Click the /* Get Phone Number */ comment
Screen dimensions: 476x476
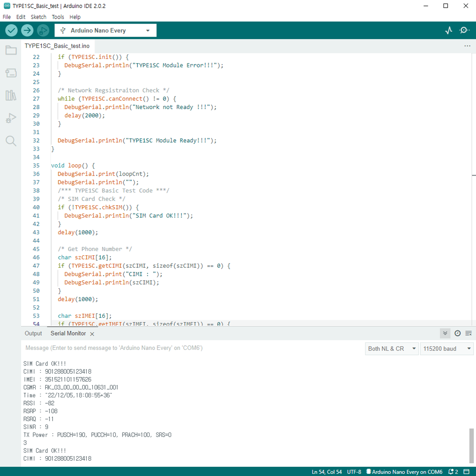[x=95, y=249]
